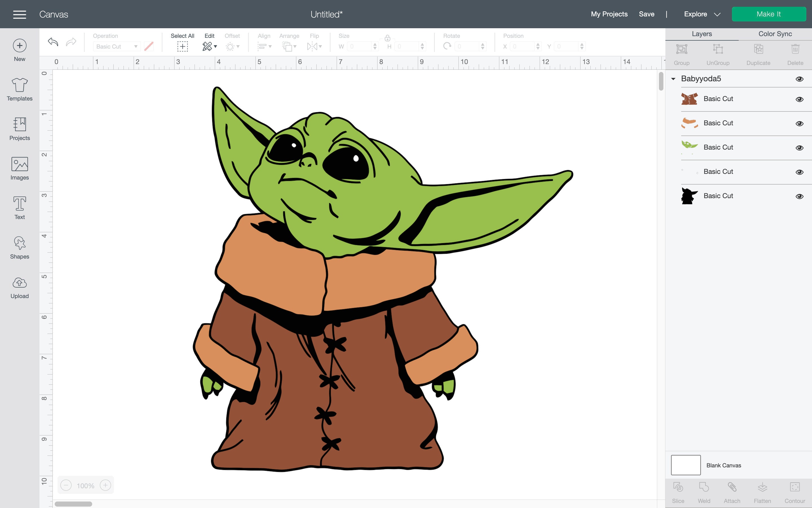The width and height of the screenshot is (812, 508).
Task: Open the Flip dropdown
Action: coord(314,46)
